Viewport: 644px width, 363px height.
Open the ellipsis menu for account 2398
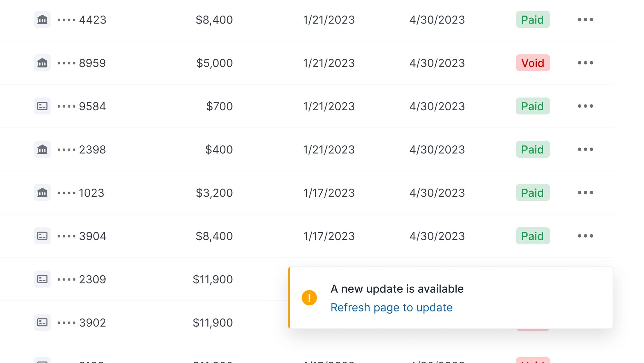point(585,149)
